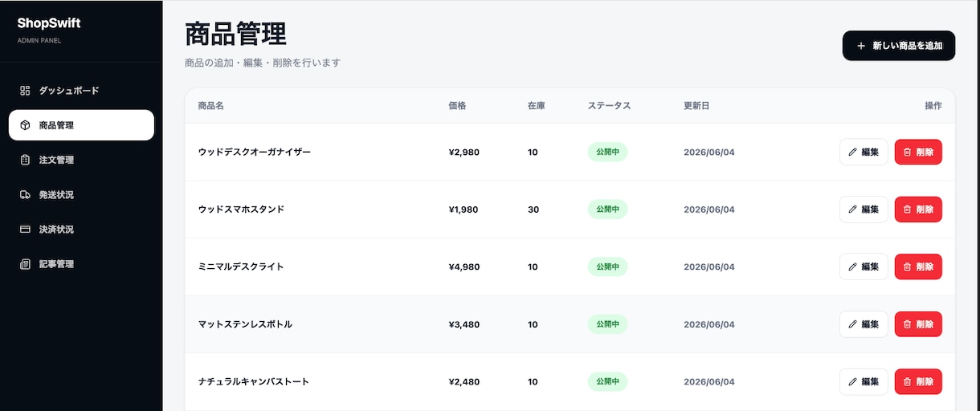This screenshot has width=980, height=411.
Task: Click 公開中 badge for ナチュラルキャンバストート
Action: [607, 381]
